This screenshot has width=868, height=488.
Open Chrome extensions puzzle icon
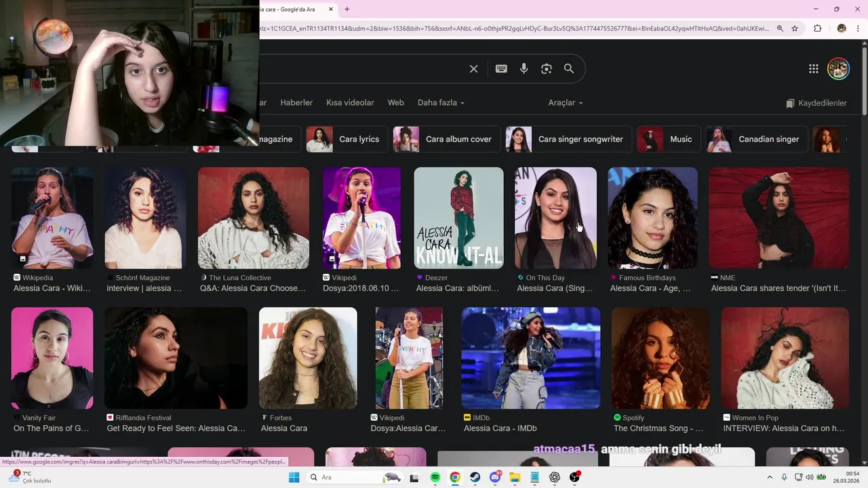(x=817, y=28)
